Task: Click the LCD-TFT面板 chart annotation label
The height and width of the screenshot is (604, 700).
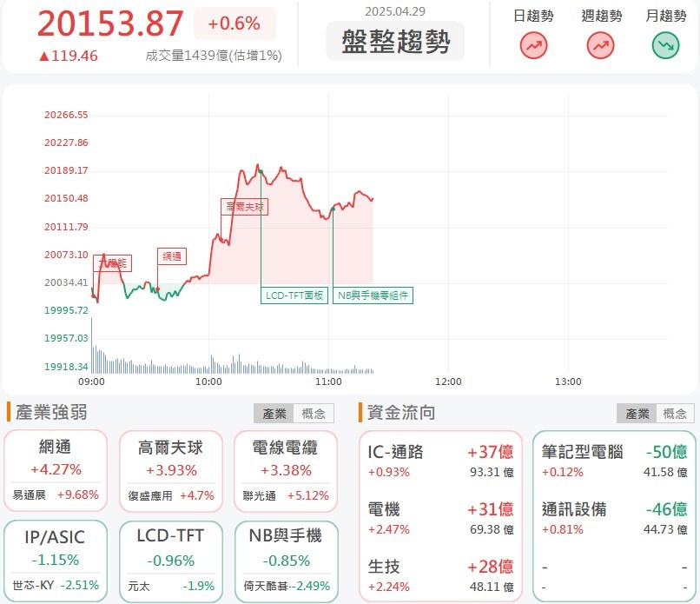Action: click(x=294, y=295)
